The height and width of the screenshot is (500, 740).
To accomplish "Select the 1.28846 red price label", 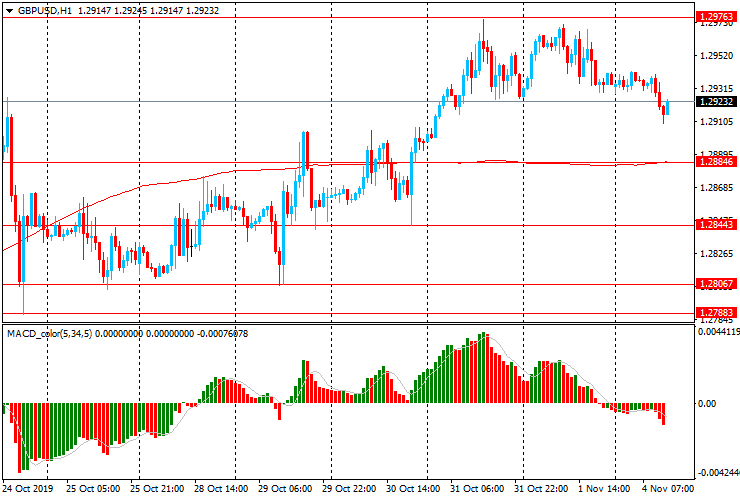I will pos(714,162).
